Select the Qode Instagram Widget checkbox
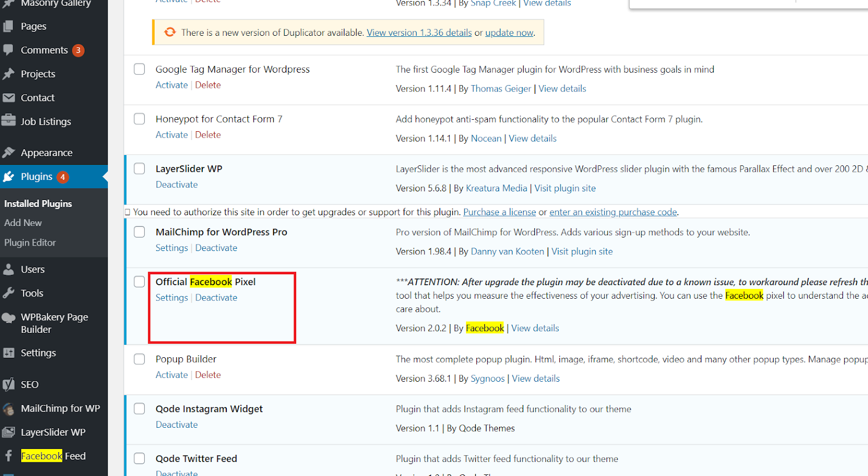 click(139, 409)
